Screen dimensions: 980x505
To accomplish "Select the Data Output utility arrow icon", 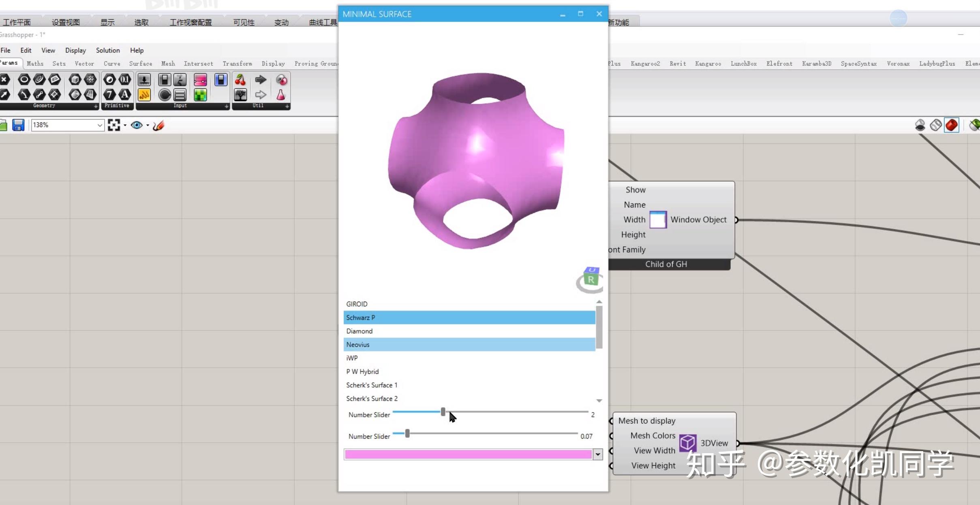I will (261, 80).
